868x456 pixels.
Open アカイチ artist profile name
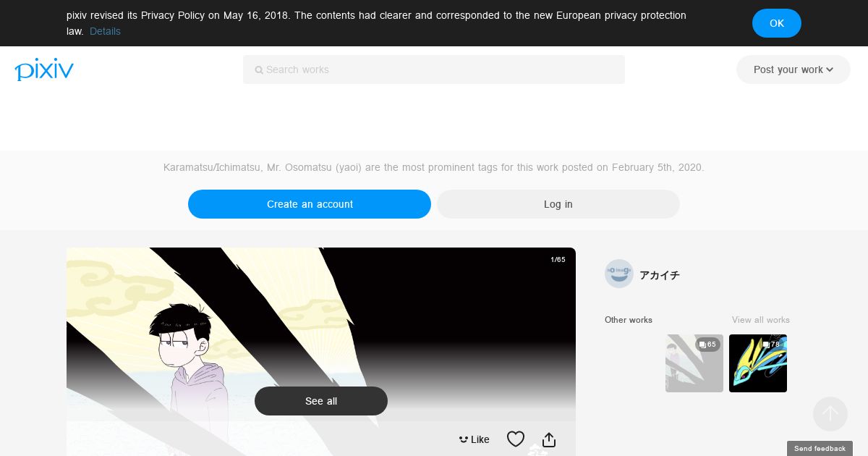click(x=660, y=275)
